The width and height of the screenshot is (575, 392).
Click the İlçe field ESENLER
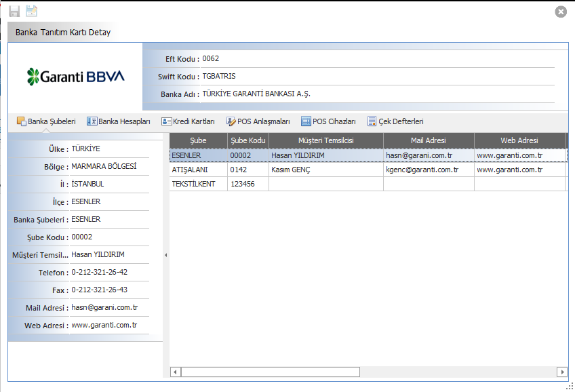[x=109, y=201]
